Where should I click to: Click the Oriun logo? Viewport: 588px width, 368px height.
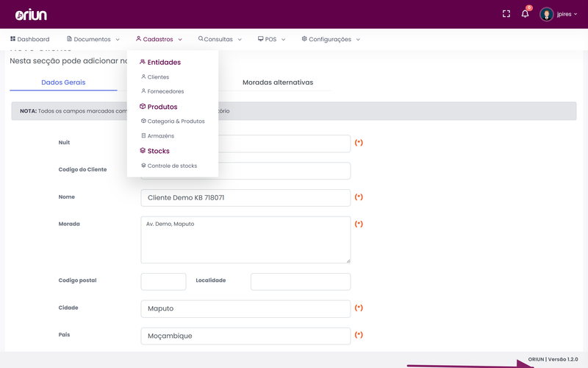pyautogui.click(x=31, y=15)
